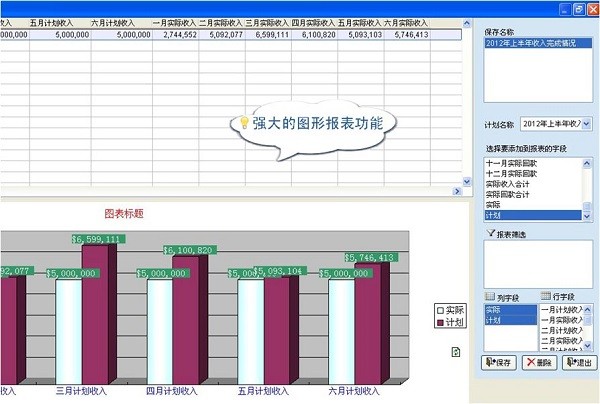Click the chart data label $6,100,820
This screenshot has height=404, width=600.
pyautogui.click(x=190, y=250)
